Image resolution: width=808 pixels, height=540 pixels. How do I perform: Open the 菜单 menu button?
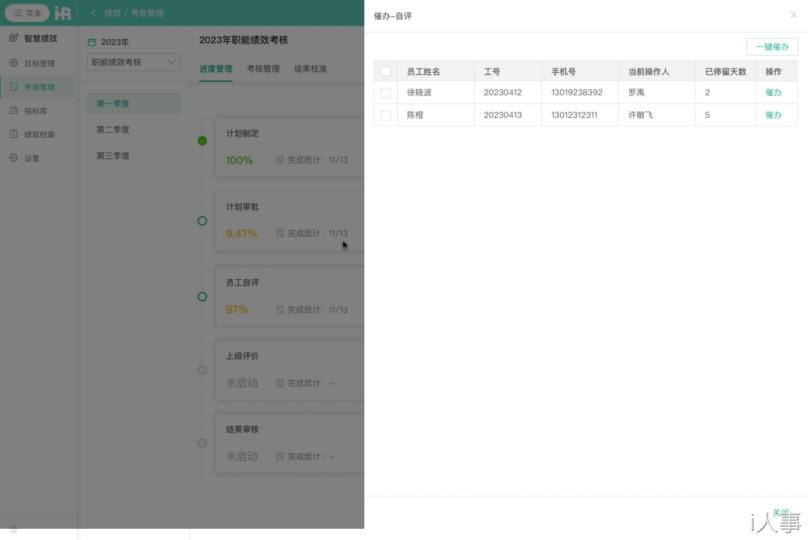27,13
